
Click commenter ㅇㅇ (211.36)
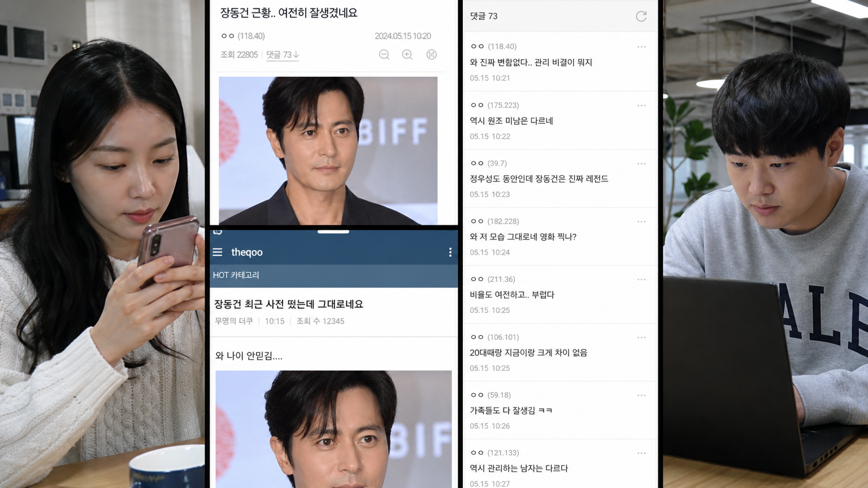point(493,279)
